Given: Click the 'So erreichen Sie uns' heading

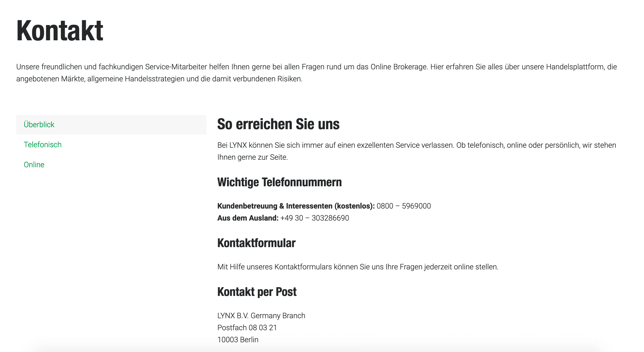Looking at the screenshot, I should click(x=278, y=124).
